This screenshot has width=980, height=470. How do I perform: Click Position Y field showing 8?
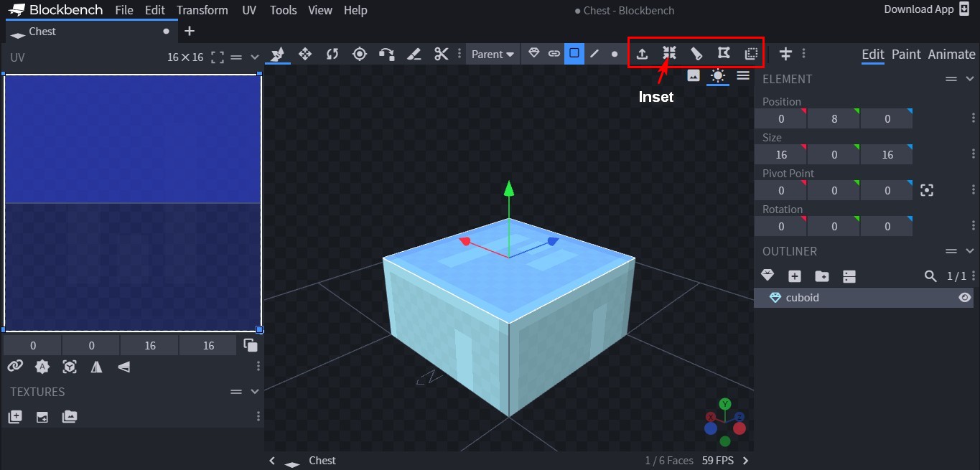click(834, 118)
